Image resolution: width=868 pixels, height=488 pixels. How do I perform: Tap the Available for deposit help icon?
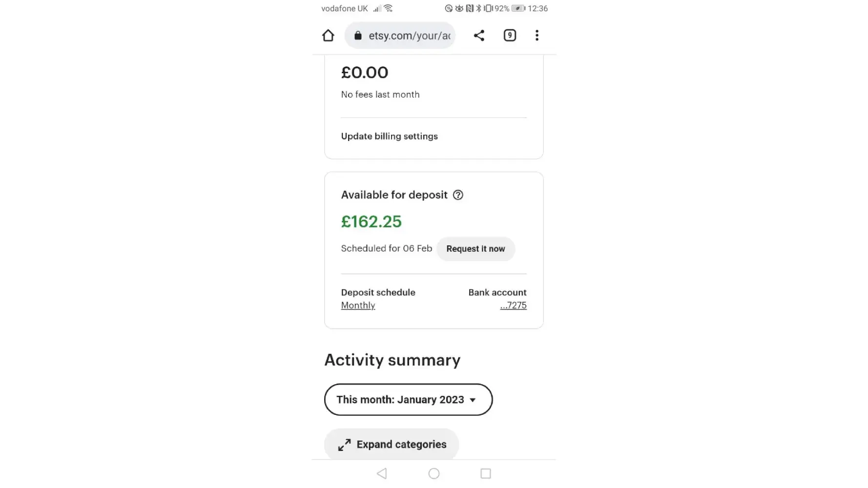coord(458,195)
